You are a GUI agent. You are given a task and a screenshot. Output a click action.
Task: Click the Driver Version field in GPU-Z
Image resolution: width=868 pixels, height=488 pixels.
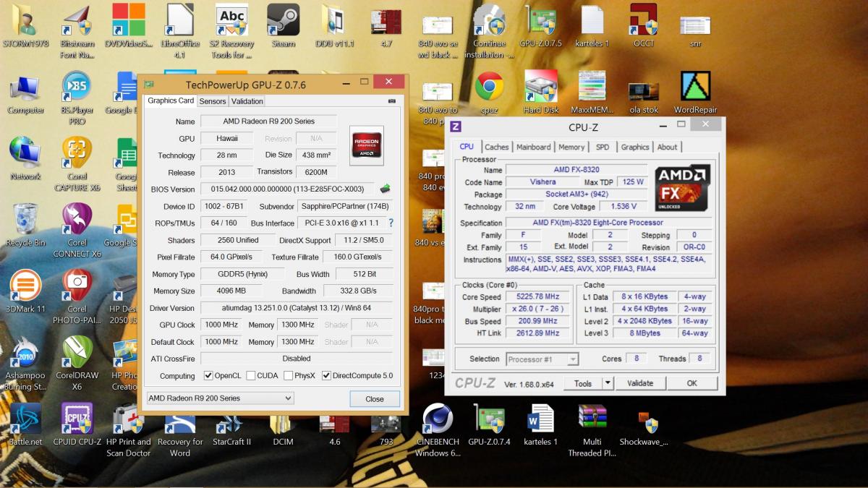click(297, 308)
